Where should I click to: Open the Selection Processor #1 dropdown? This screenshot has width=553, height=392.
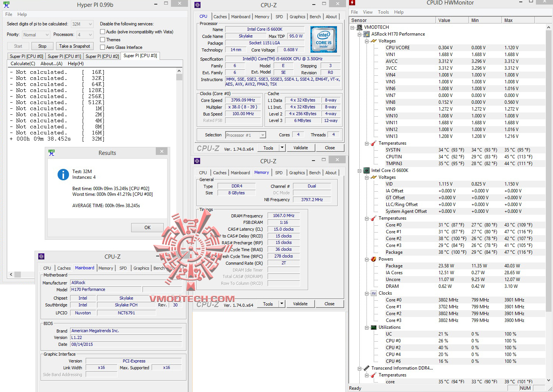246,135
